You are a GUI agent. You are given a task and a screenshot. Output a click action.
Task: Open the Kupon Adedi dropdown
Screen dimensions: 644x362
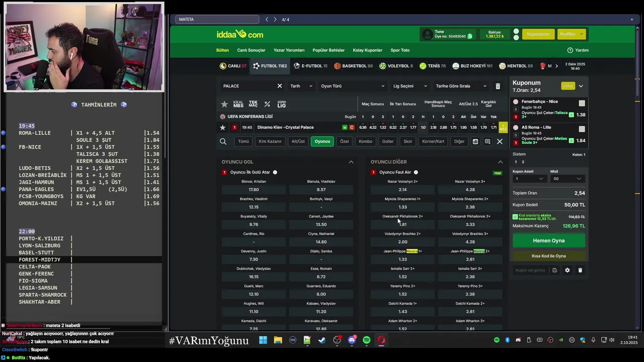pyautogui.click(x=529, y=178)
